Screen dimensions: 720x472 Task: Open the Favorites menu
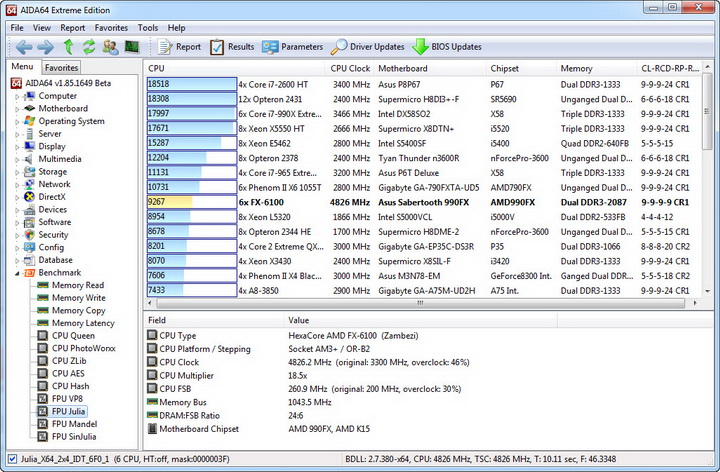pyautogui.click(x=111, y=28)
